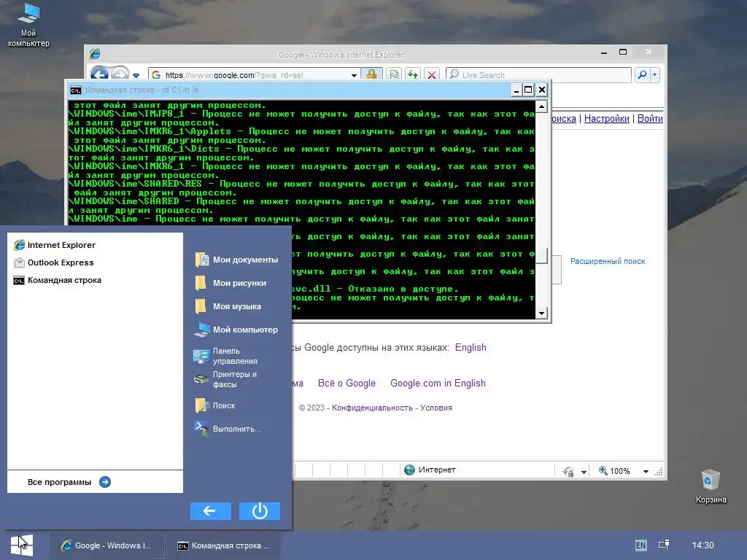
Task: Click Всё о Google link
Action: pyautogui.click(x=347, y=383)
